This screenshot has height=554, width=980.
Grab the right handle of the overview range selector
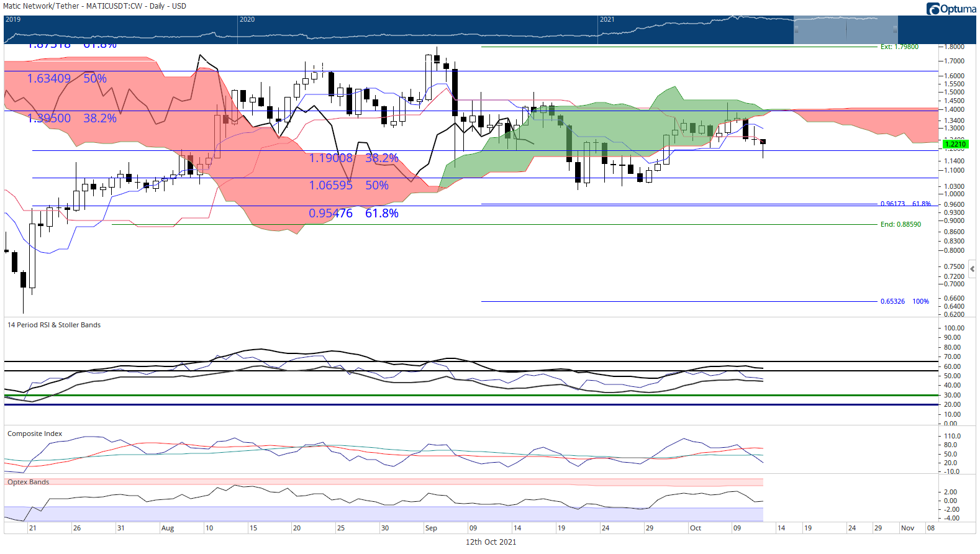pyautogui.click(x=895, y=30)
